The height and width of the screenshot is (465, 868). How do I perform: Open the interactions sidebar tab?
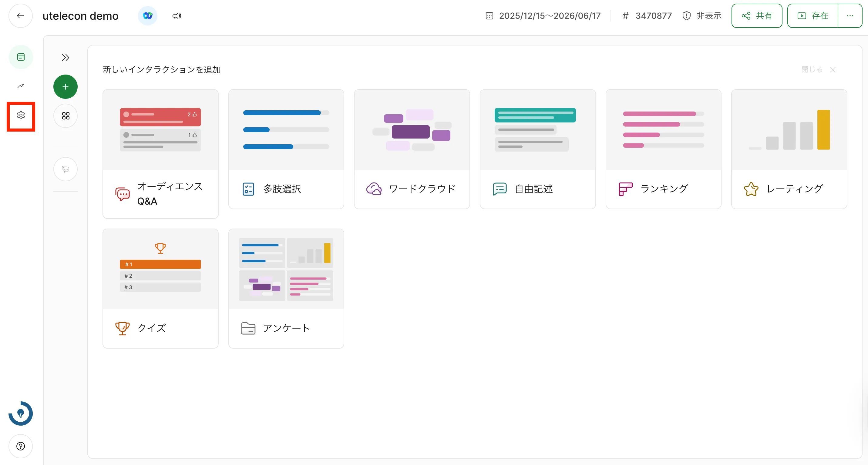click(21, 57)
